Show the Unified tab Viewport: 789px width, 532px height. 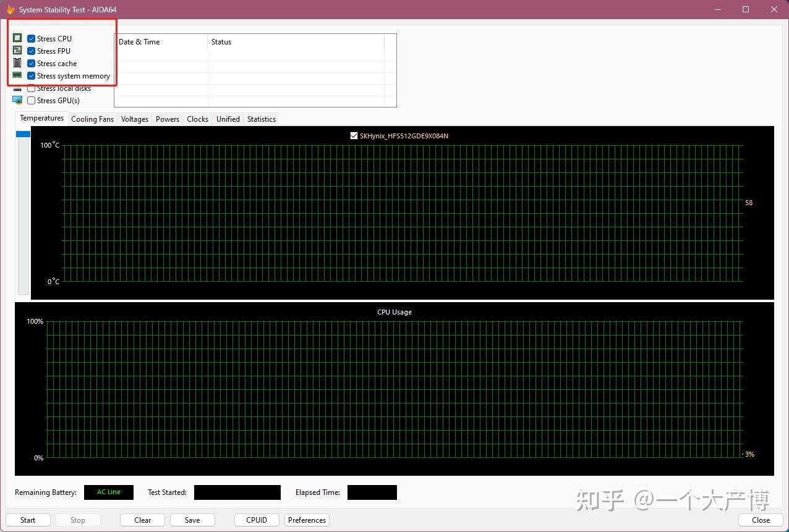tap(228, 119)
